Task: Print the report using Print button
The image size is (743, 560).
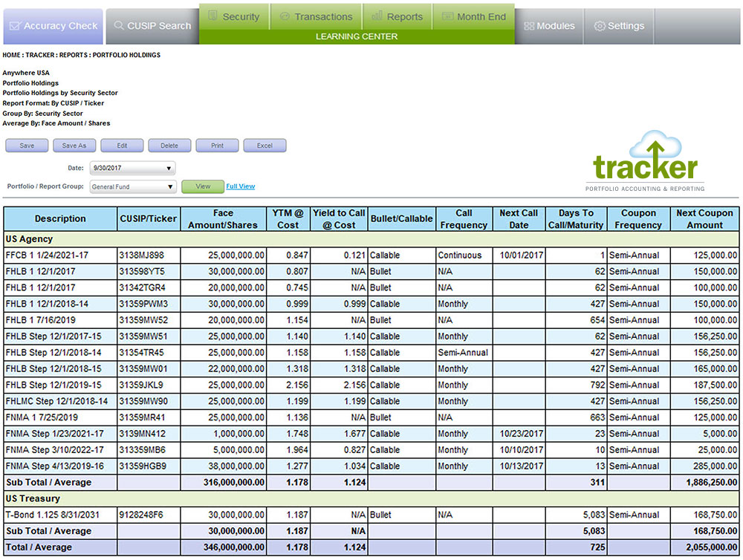Action: 217,146
